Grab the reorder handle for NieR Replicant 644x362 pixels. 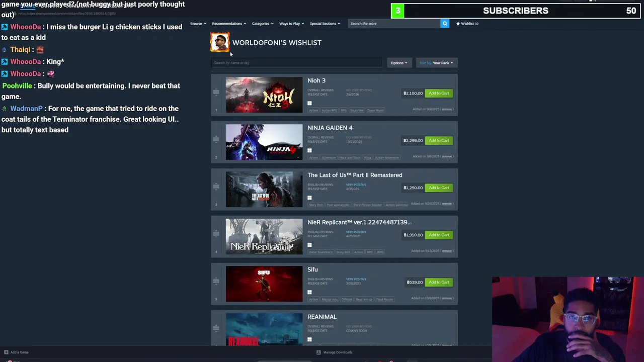pos(216,233)
